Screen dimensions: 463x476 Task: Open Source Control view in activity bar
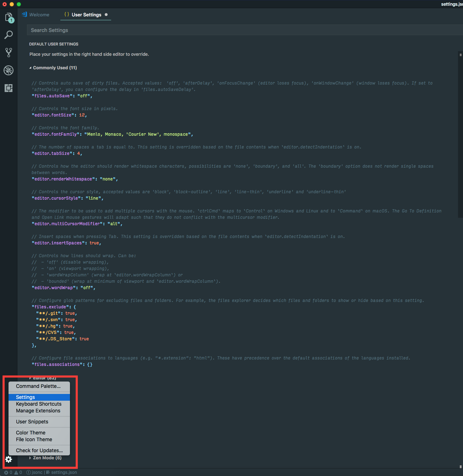pos(9,53)
